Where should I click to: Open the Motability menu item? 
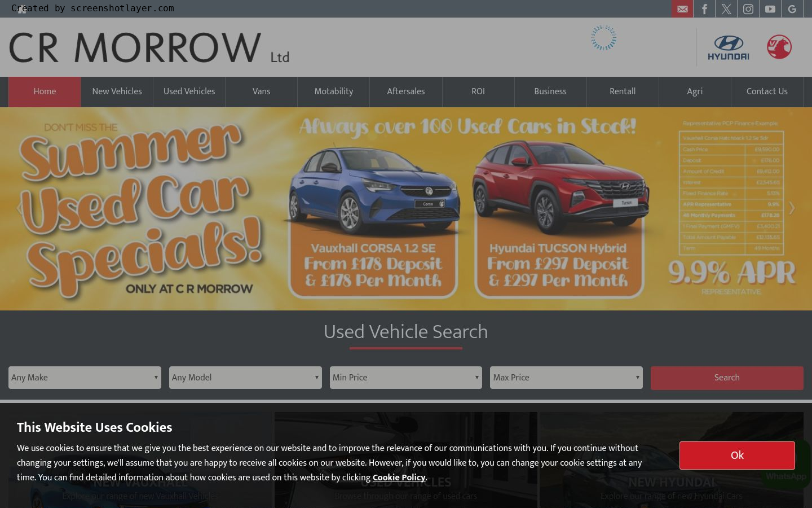coord(333,91)
